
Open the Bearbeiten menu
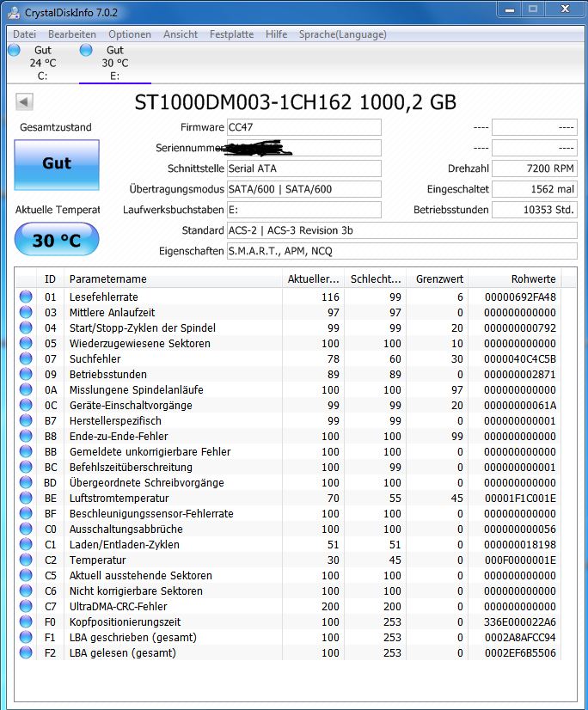tap(72, 34)
